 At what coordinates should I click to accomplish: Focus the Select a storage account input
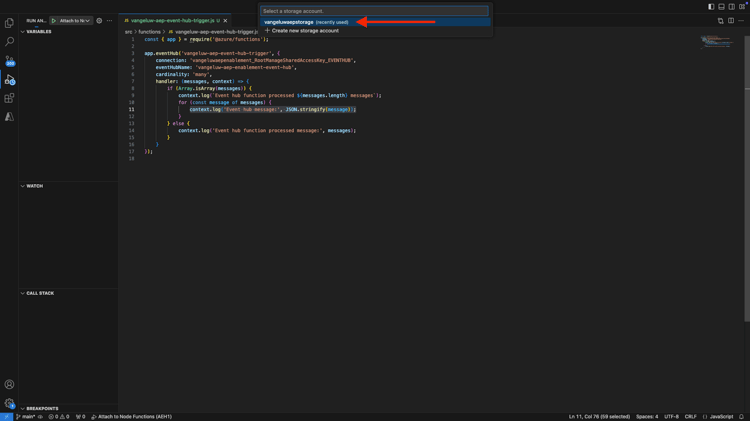click(x=375, y=11)
